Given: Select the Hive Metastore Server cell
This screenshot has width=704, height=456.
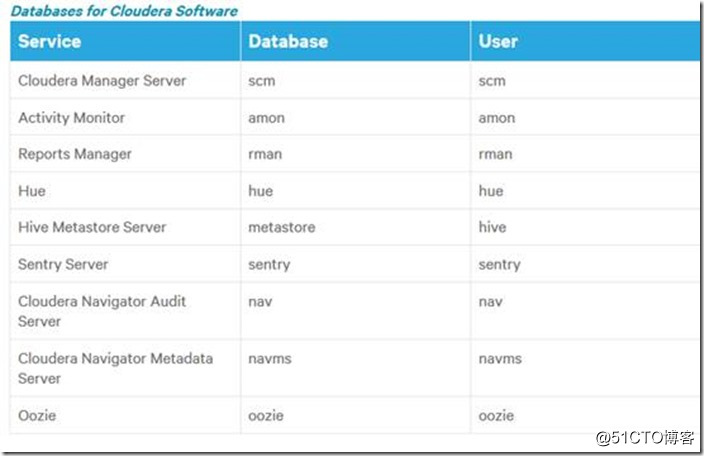Looking at the screenshot, I should pyautogui.click(x=125, y=227).
